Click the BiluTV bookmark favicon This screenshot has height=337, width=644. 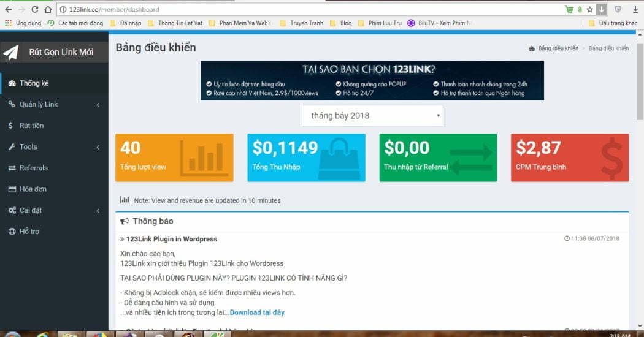point(411,23)
